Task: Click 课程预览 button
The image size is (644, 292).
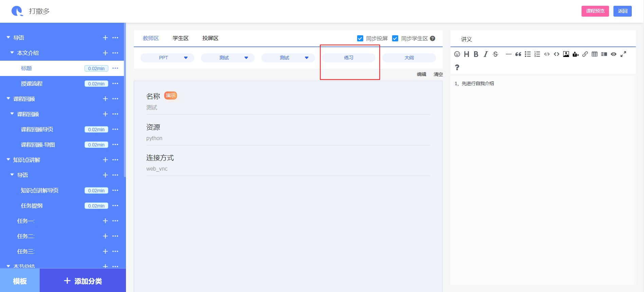Action: [x=595, y=11]
